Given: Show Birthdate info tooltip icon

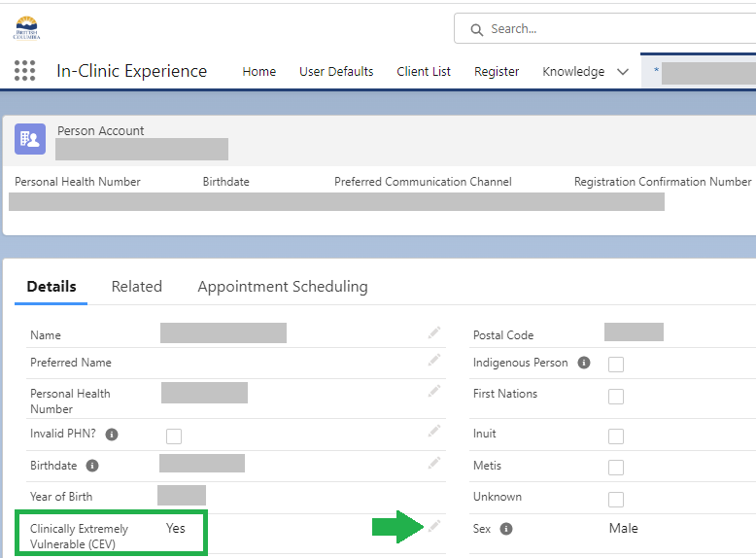Looking at the screenshot, I should pos(92,466).
